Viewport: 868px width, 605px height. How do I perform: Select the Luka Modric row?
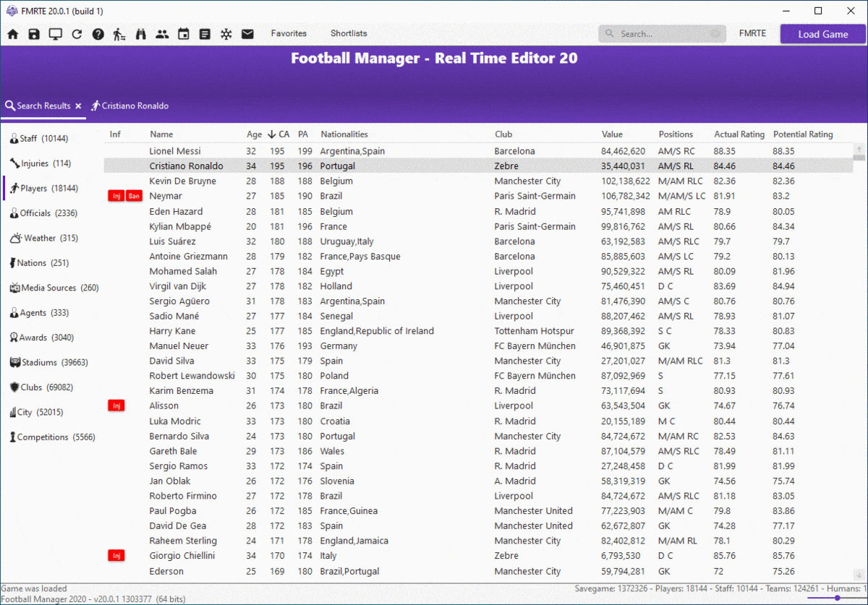point(478,421)
